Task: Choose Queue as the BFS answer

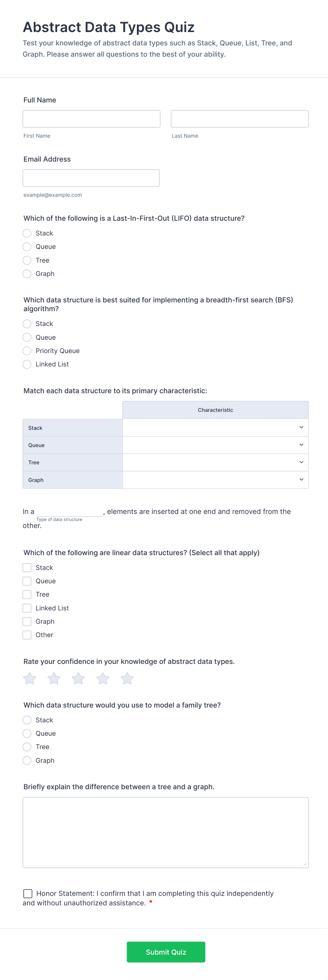Action: (27, 337)
